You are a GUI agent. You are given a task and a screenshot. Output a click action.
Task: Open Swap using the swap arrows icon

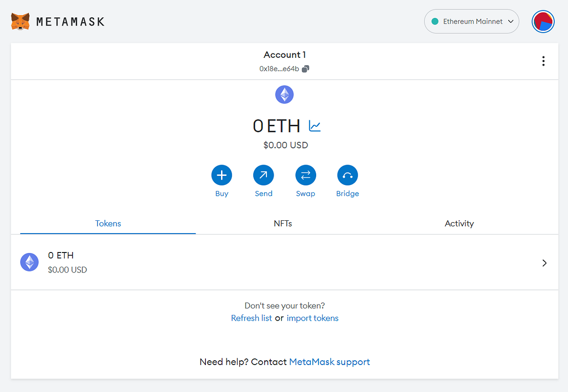(x=305, y=175)
